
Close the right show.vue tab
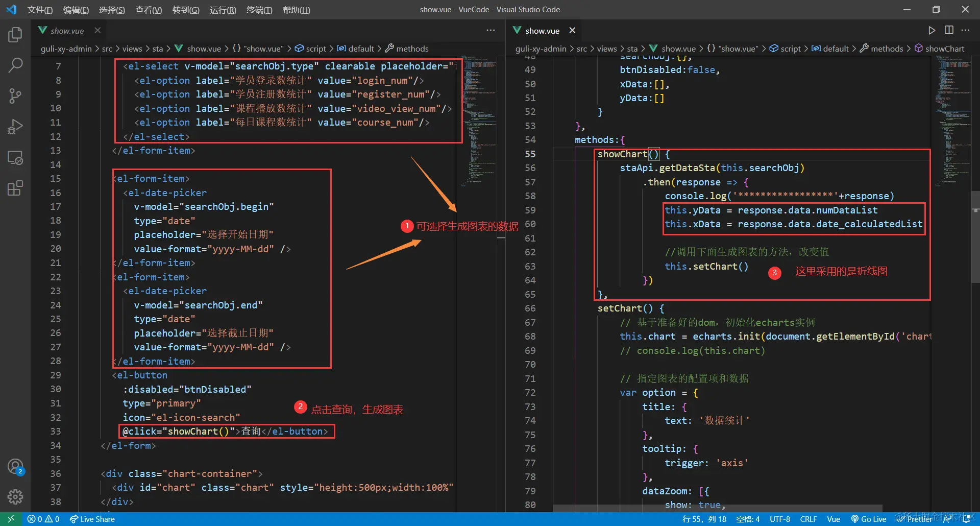[x=572, y=30]
